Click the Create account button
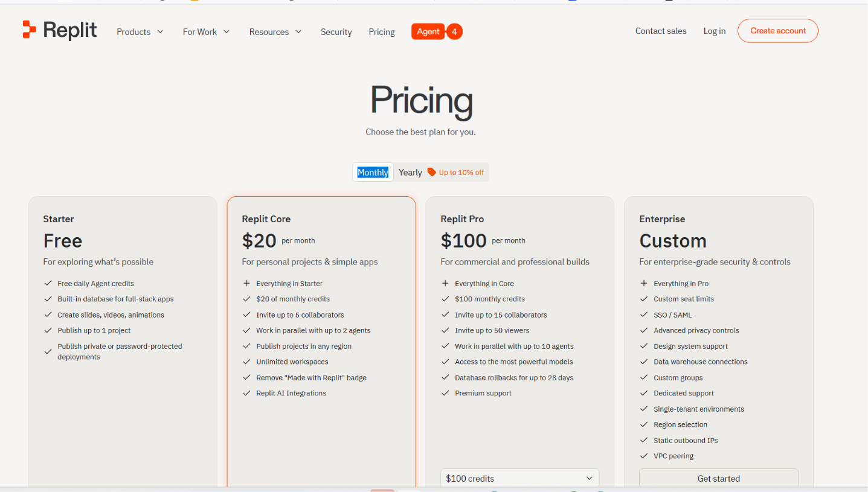The width and height of the screenshot is (868, 492). point(778,31)
